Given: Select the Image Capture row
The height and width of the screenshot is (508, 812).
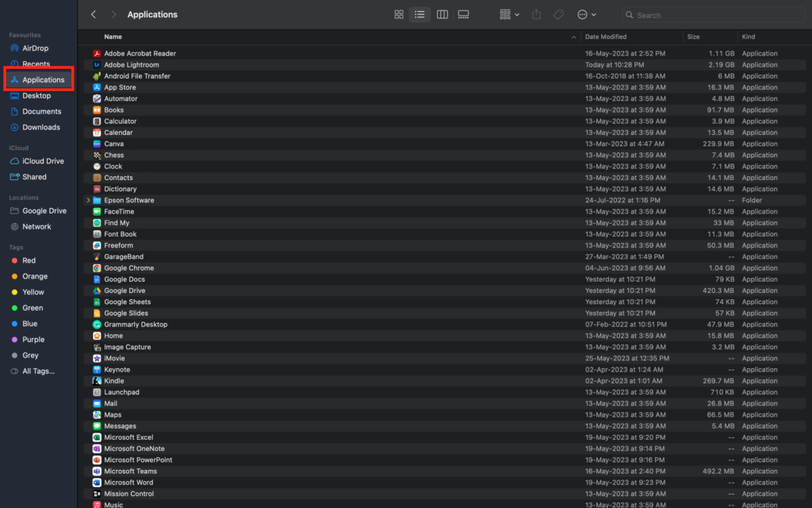Looking at the screenshot, I should [445, 348].
